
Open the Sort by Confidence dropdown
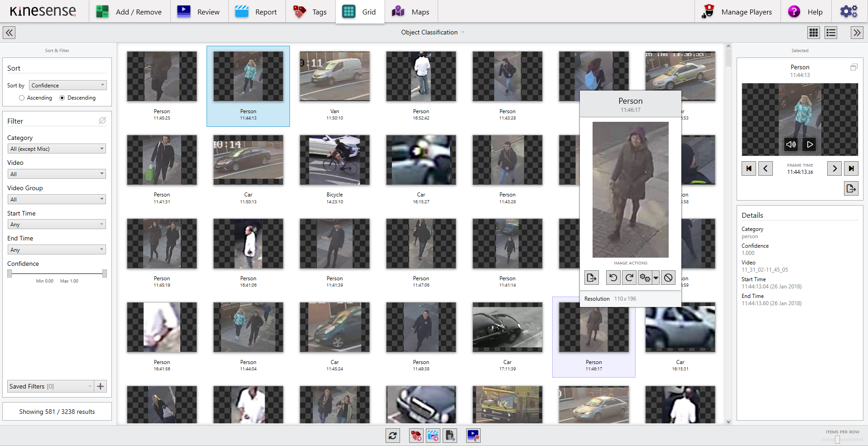[68, 85]
